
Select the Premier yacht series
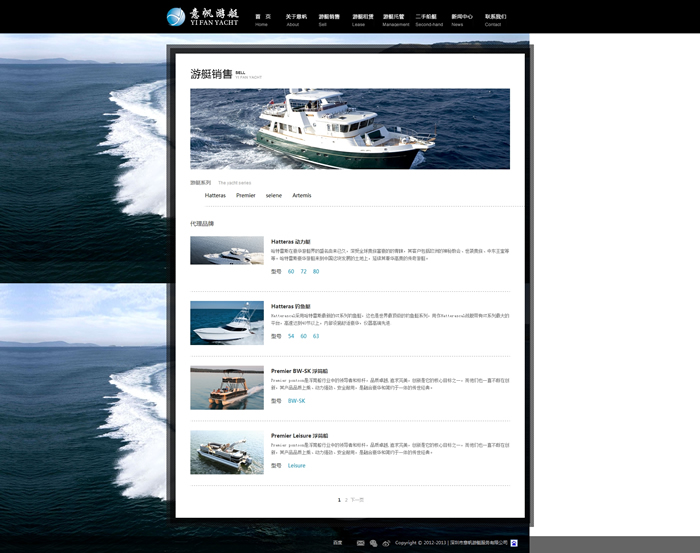tap(246, 195)
